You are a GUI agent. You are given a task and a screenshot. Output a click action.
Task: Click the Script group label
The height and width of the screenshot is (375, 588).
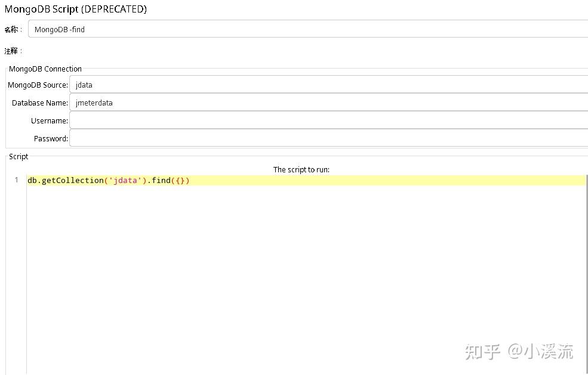pyautogui.click(x=19, y=157)
